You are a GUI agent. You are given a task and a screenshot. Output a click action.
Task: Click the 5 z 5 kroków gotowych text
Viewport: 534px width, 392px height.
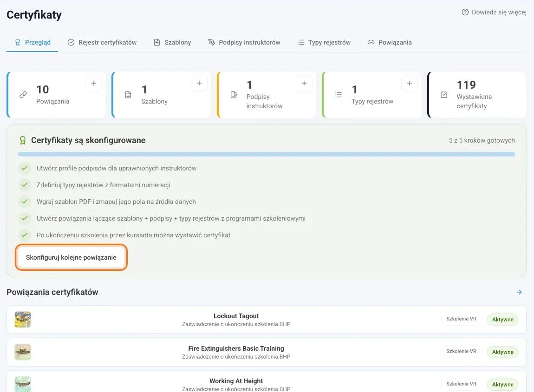point(482,140)
